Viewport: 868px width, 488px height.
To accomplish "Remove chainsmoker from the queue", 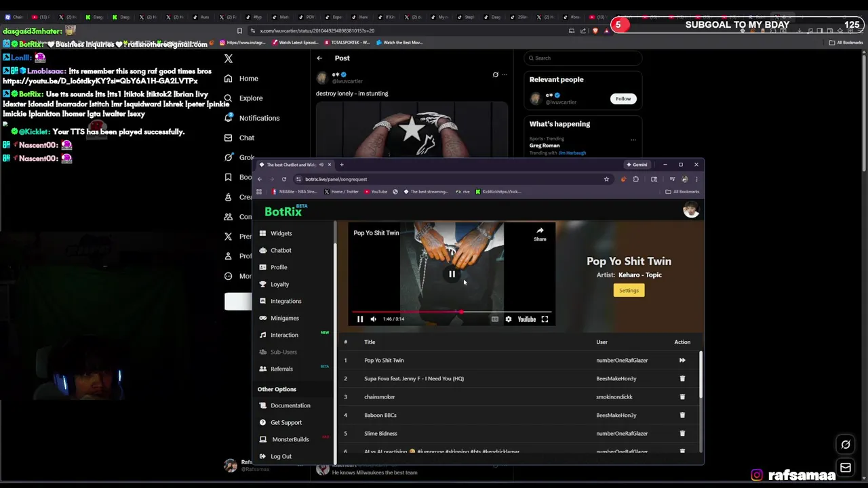I will click(682, 397).
